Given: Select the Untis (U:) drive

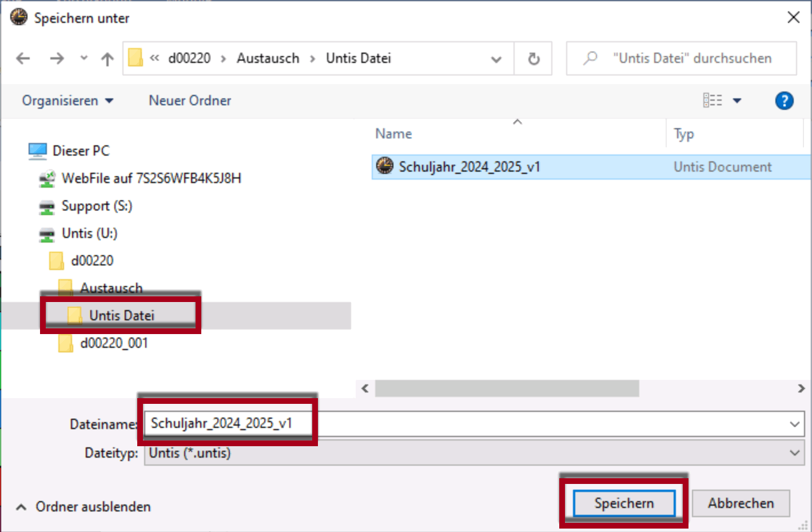Looking at the screenshot, I should [89, 233].
